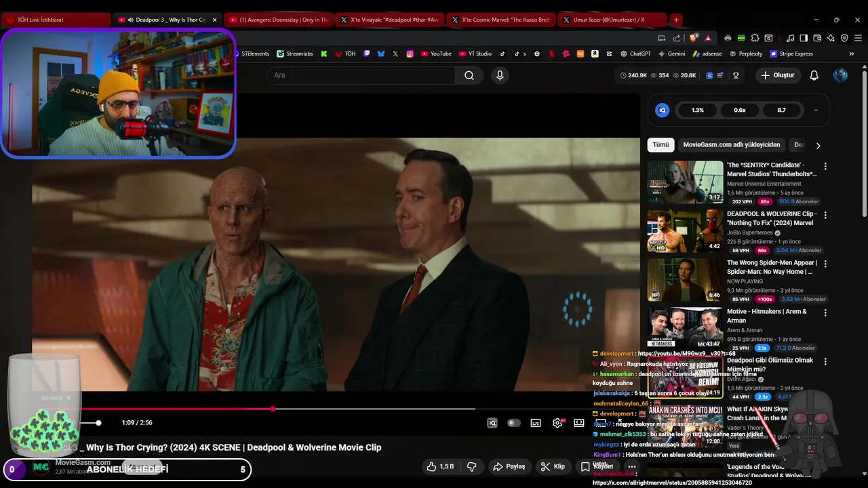Open the Stripe Express bookmark
The width and height of the screenshot is (868, 488).
click(791, 54)
